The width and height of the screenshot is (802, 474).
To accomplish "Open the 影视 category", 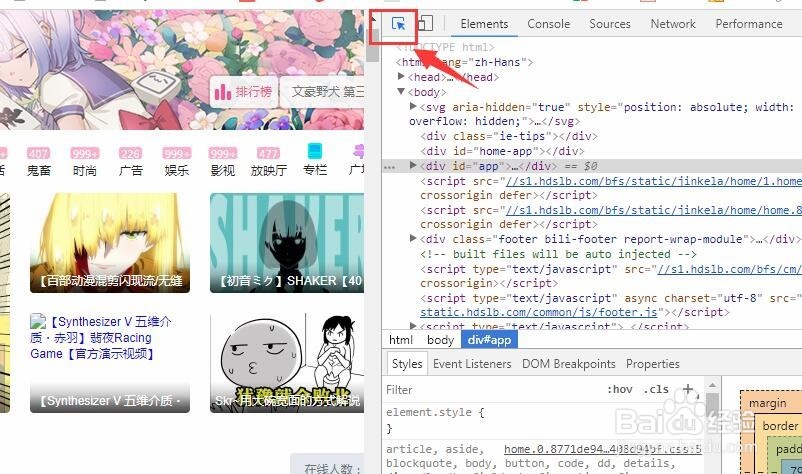I will pyautogui.click(x=222, y=162).
